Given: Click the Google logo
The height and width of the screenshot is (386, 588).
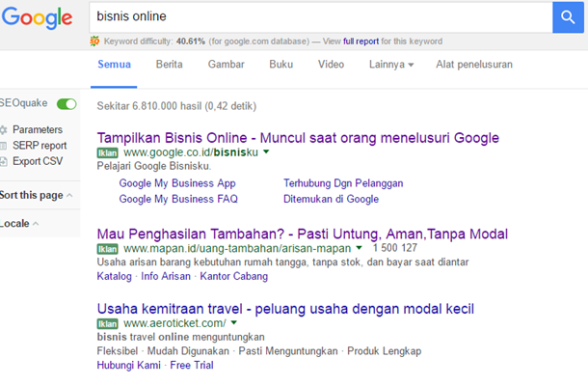Looking at the screenshot, I should pos(37,17).
